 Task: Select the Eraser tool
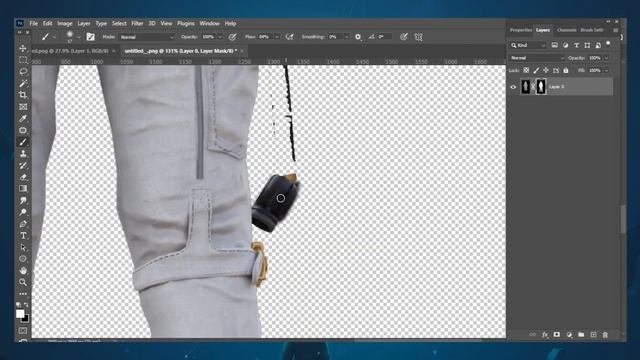coord(23,177)
